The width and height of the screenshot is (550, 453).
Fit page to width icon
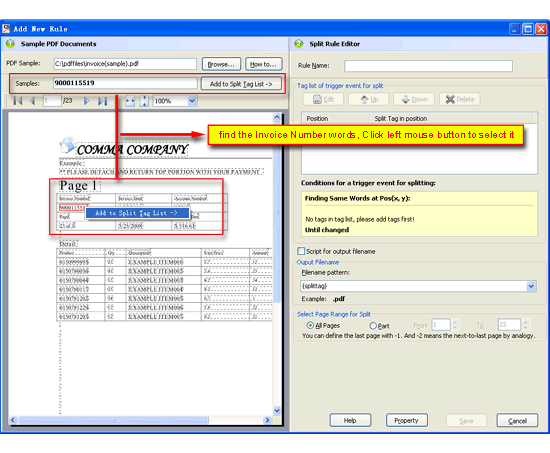pos(130,101)
